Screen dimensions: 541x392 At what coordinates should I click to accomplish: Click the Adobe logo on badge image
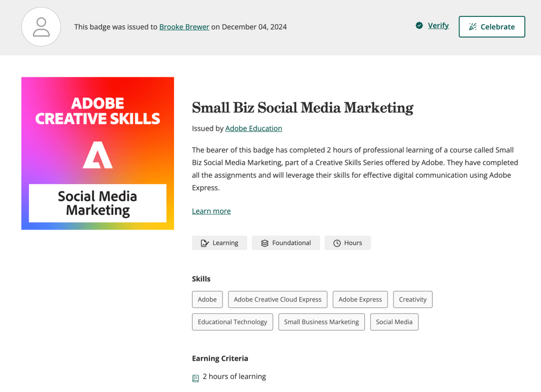point(98,154)
